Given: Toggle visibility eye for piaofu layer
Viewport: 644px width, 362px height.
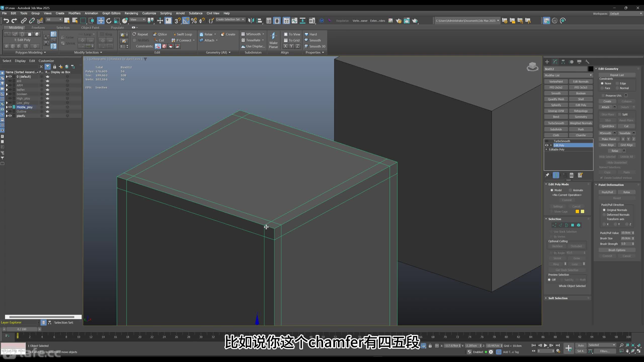Looking at the screenshot, I should pos(10,116).
